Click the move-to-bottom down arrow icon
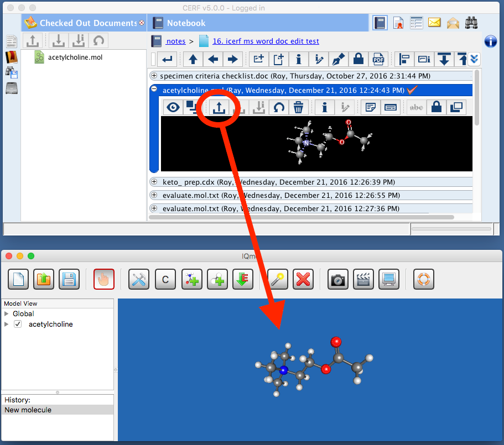 (x=444, y=59)
